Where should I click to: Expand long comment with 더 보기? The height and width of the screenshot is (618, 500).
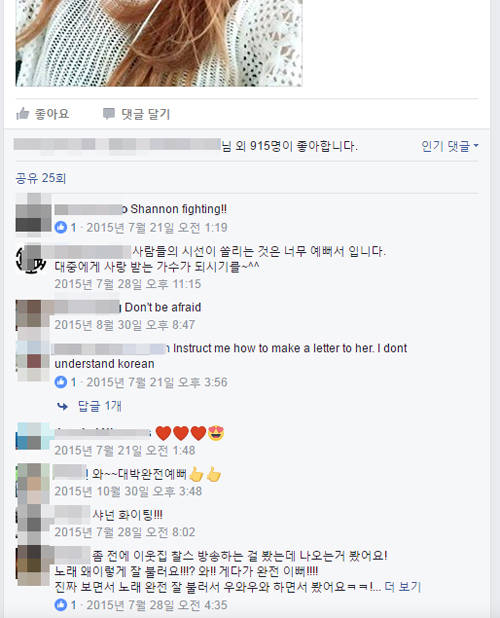[x=403, y=587]
